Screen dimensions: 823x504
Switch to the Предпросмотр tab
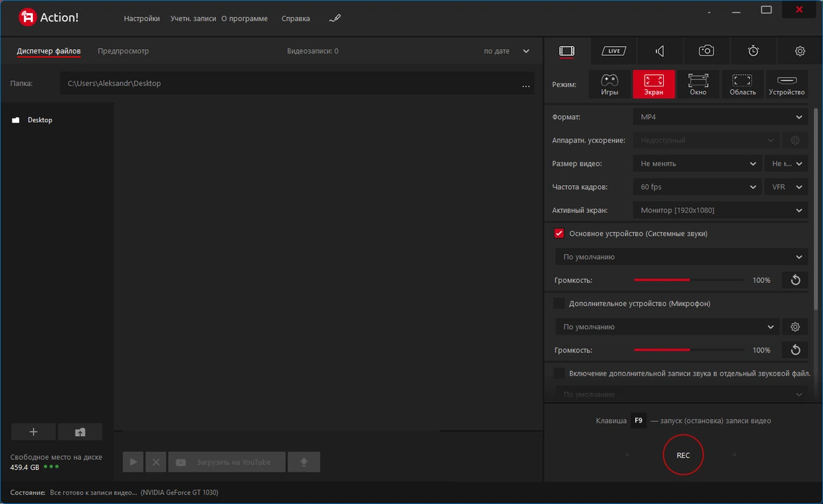[x=123, y=51]
